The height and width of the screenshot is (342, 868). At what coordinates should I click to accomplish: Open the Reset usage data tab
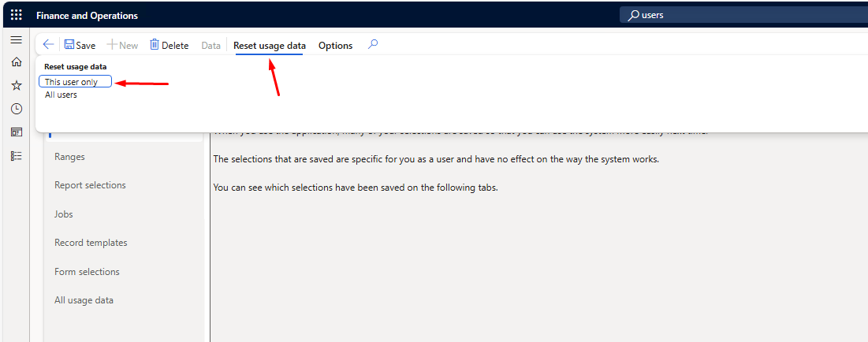[x=270, y=46]
